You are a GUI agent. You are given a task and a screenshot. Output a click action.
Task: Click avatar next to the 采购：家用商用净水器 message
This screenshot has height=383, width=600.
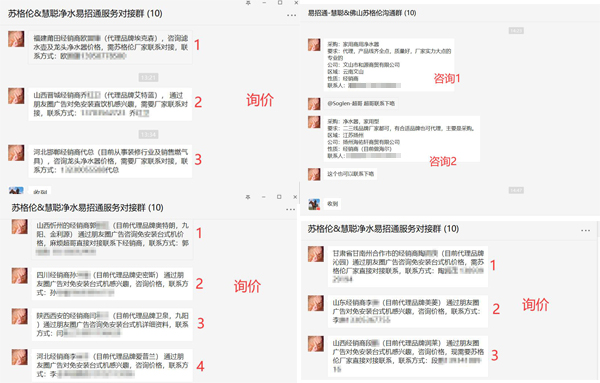click(x=314, y=45)
